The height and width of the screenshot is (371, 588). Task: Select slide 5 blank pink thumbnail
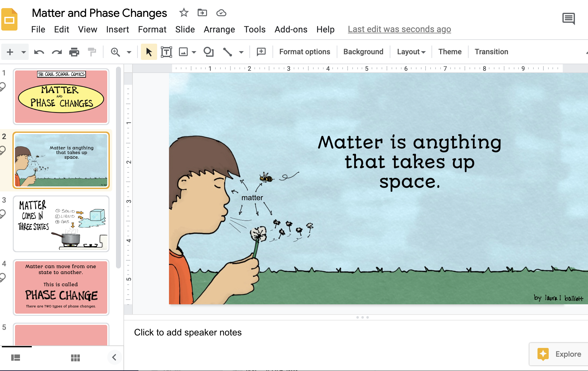(x=61, y=335)
